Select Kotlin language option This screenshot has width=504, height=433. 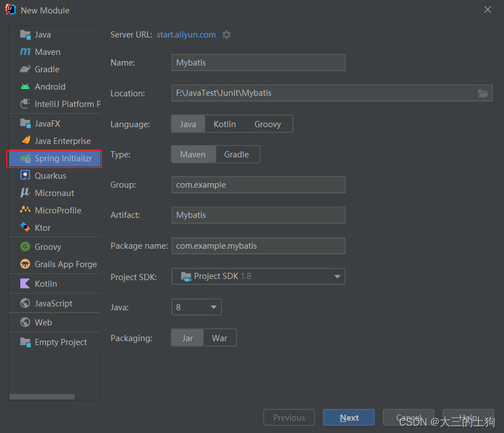225,124
